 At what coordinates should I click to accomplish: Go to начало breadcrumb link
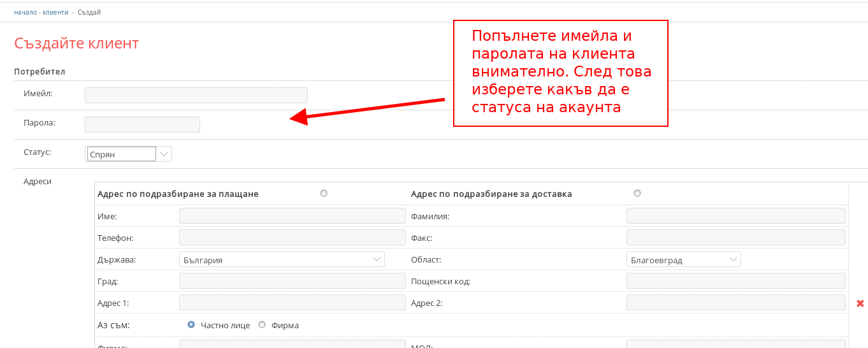coord(25,12)
